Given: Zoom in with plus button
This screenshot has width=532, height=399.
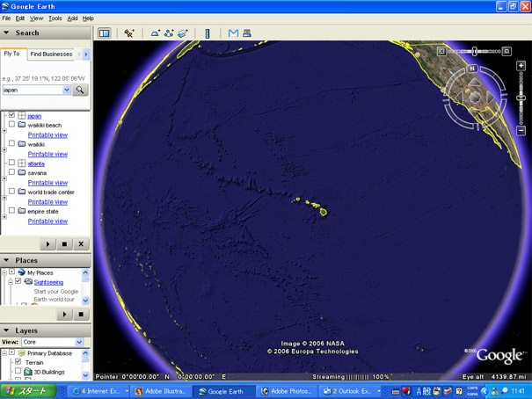Looking at the screenshot, I should point(521,66).
